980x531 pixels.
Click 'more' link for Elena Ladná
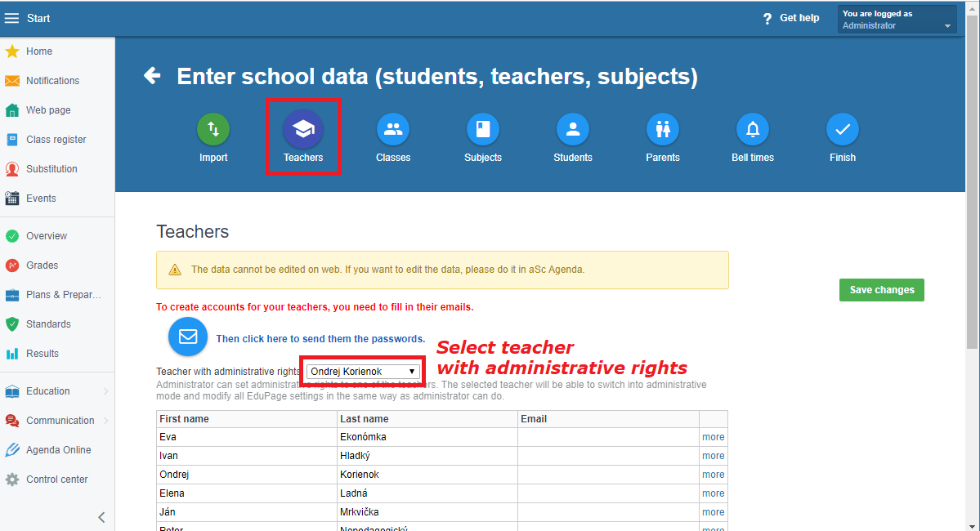713,493
